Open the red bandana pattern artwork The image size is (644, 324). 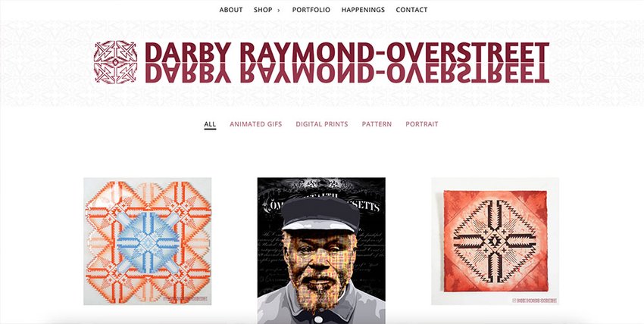click(495, 241)
